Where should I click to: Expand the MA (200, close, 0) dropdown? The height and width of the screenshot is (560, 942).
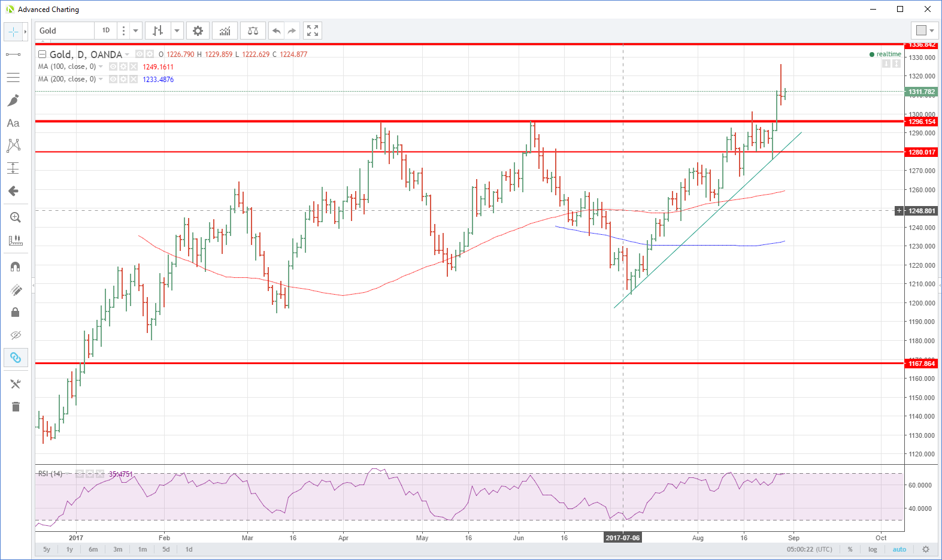point(101,79)
